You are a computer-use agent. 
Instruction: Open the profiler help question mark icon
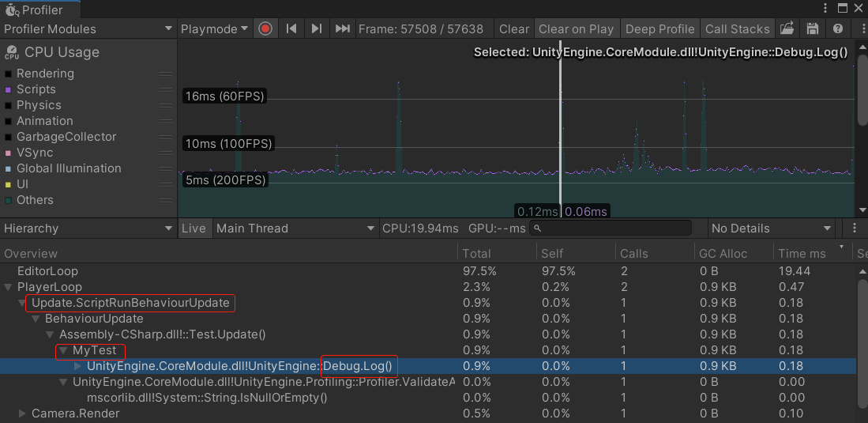pos(838,28)
